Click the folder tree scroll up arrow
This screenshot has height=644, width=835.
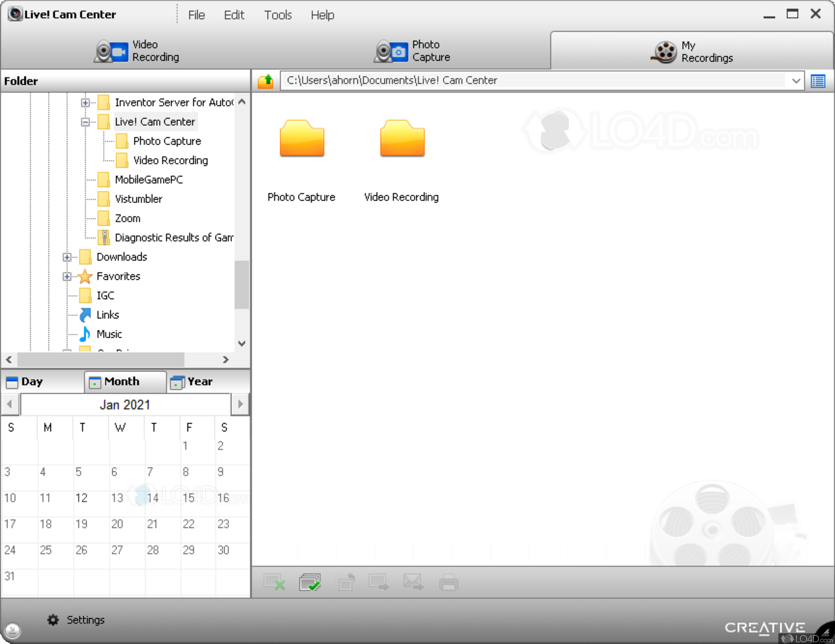(242, 102)
